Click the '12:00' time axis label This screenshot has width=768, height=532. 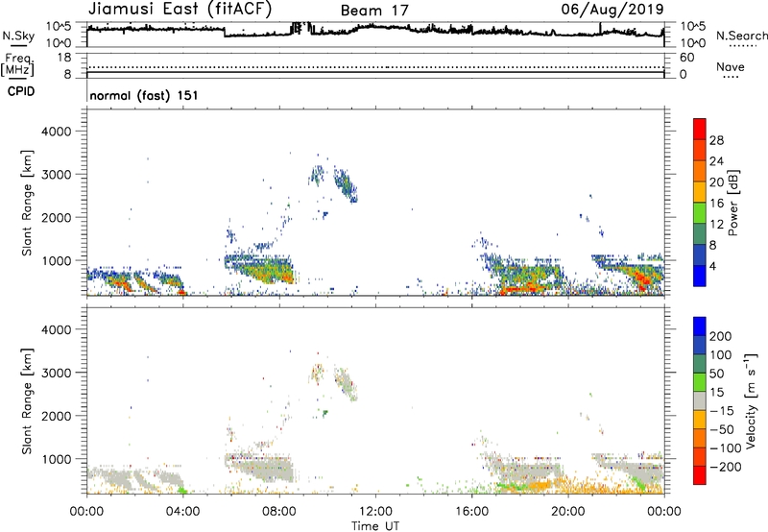(x=375, y=512)
